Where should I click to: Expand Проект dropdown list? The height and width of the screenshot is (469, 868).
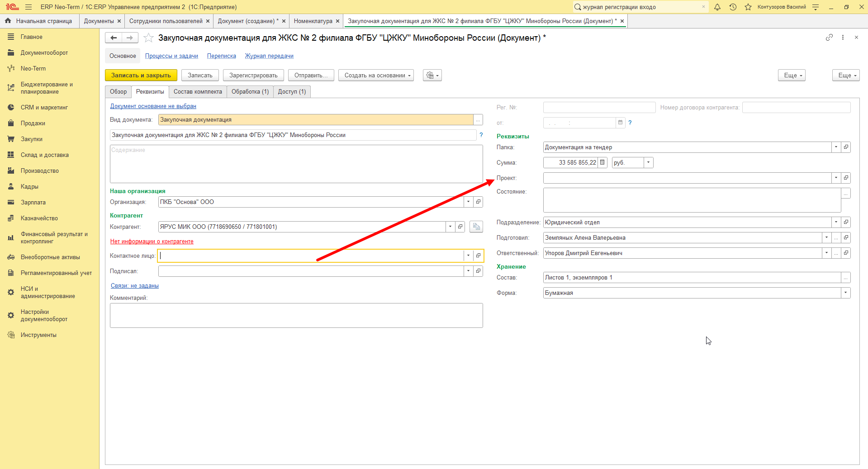836,178
